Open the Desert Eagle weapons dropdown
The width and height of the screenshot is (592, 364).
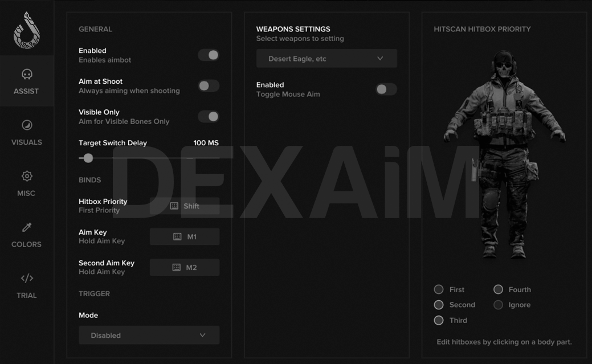pyautogui.click(x=326, y=59)
